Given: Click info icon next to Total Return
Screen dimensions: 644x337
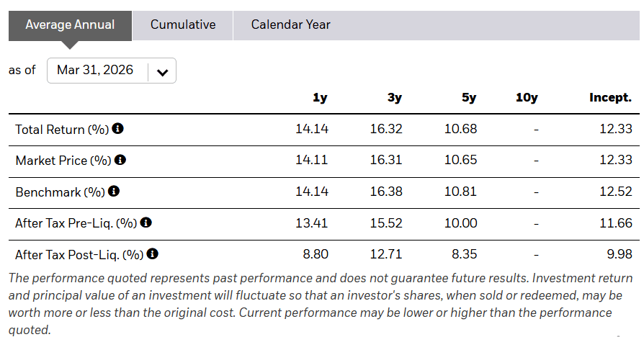Looking at the screenshot, I should pyautogui.click(x=118, y=129).
